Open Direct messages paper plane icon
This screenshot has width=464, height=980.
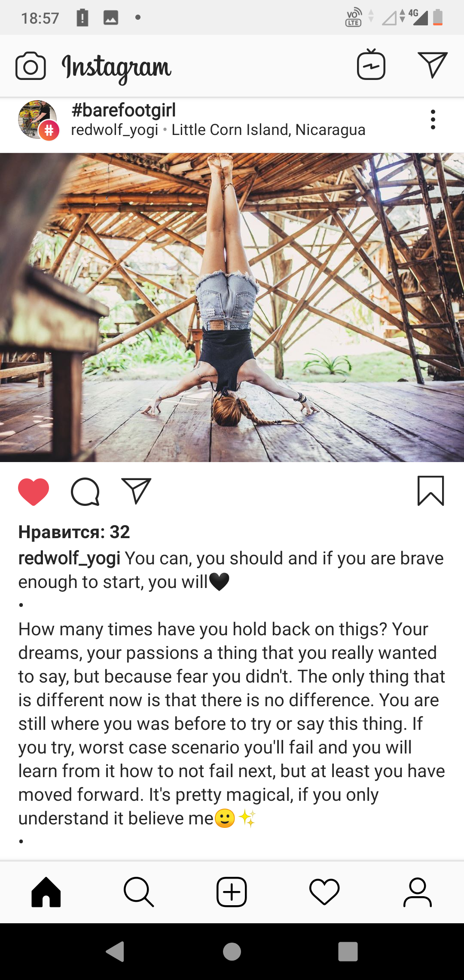click(x=433, y=65)
